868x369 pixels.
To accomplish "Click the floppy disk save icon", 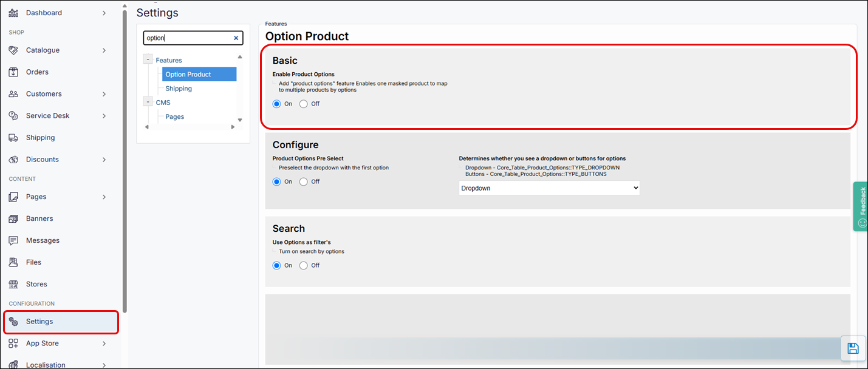I will pos(853,348).
